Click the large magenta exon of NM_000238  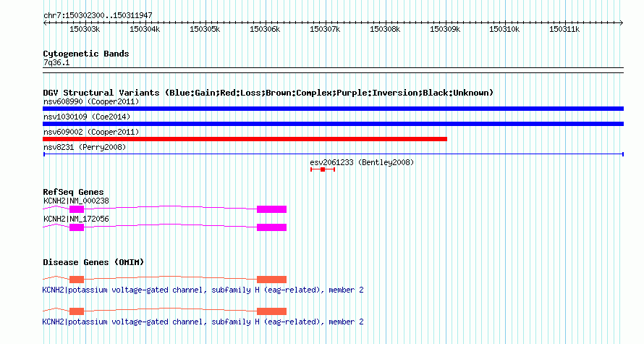coord(271,209)
